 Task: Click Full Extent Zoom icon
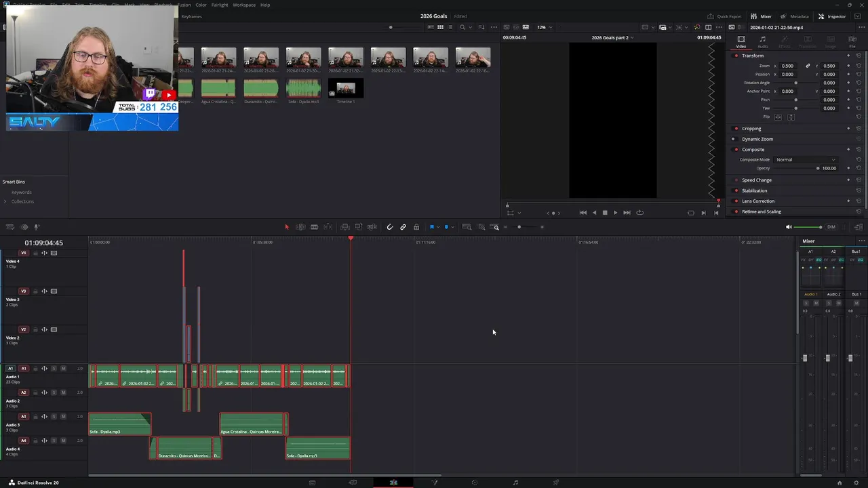467,227
